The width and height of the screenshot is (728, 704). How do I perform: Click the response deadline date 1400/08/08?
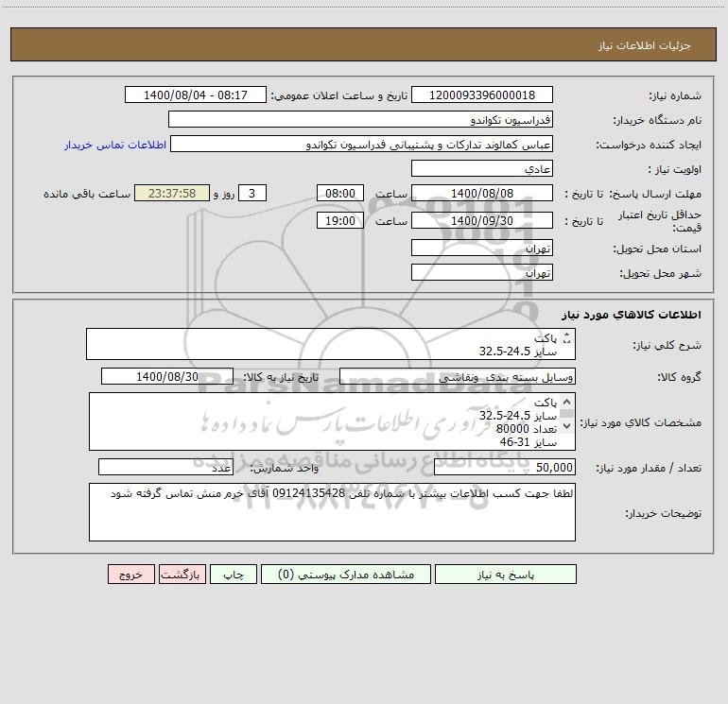(482, 193)
